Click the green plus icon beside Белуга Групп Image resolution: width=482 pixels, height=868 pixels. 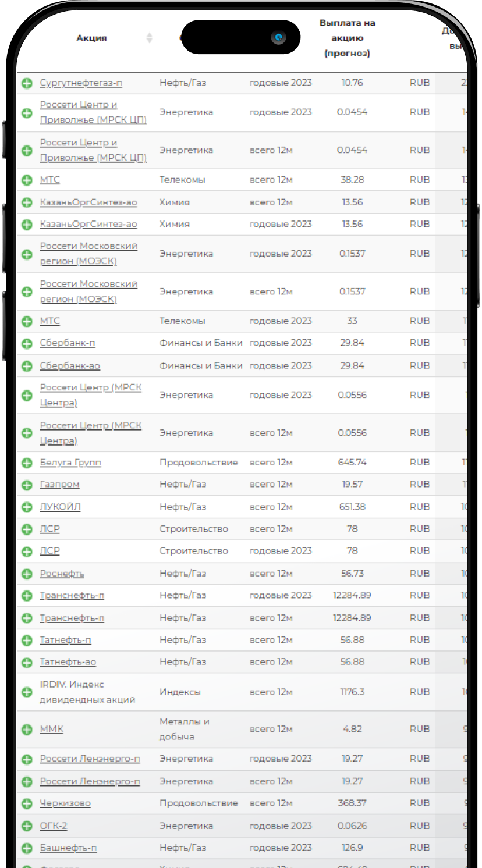click(x=27, y=463)
